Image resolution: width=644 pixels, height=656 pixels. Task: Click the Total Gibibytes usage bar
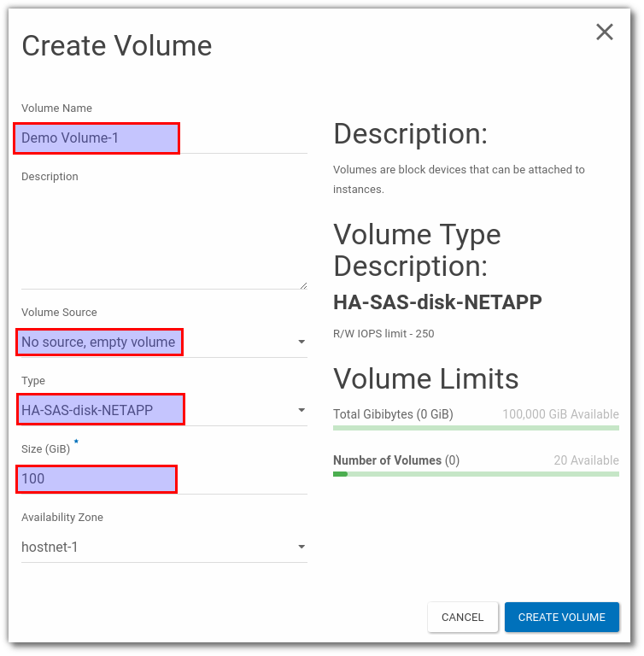point(476,427)
